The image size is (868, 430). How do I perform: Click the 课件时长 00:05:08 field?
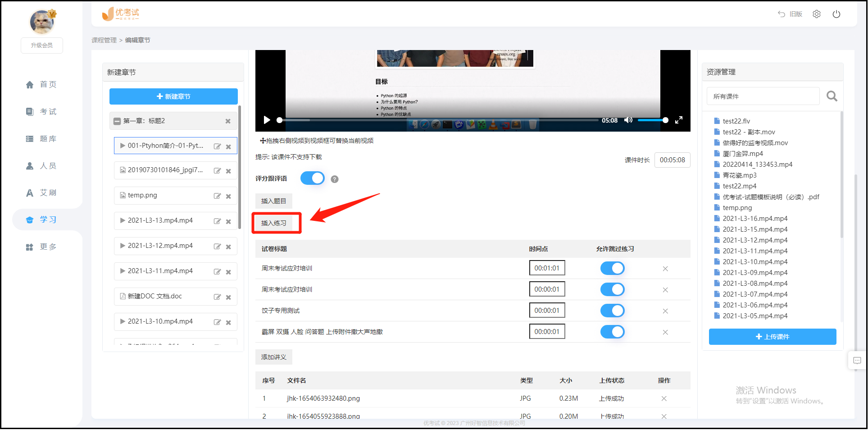[672, 160]
